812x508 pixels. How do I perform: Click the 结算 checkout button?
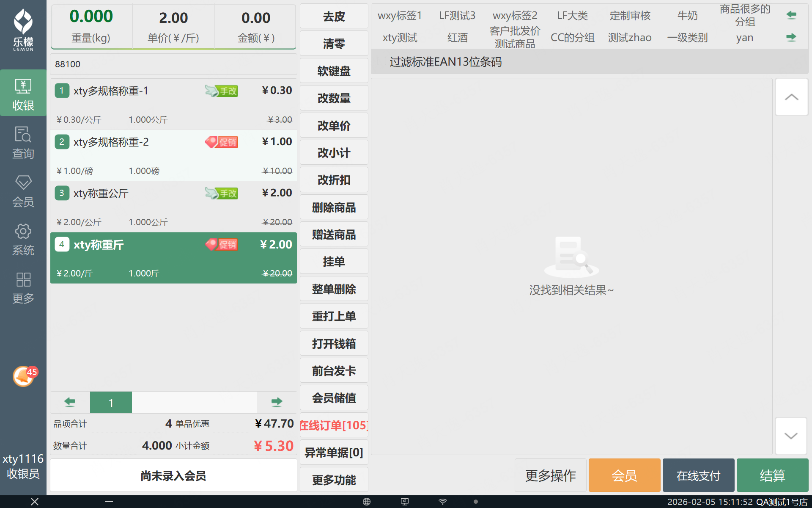772,475
